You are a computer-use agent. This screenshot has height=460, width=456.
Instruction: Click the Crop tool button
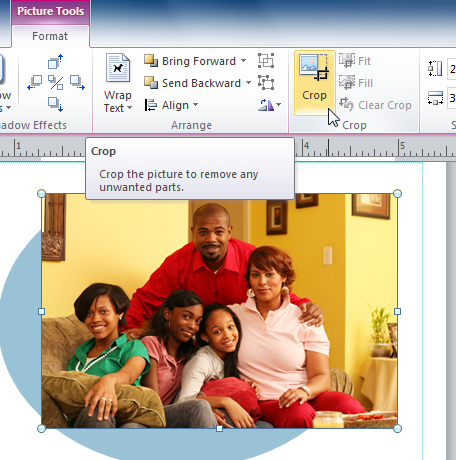(x=315, y=83)
